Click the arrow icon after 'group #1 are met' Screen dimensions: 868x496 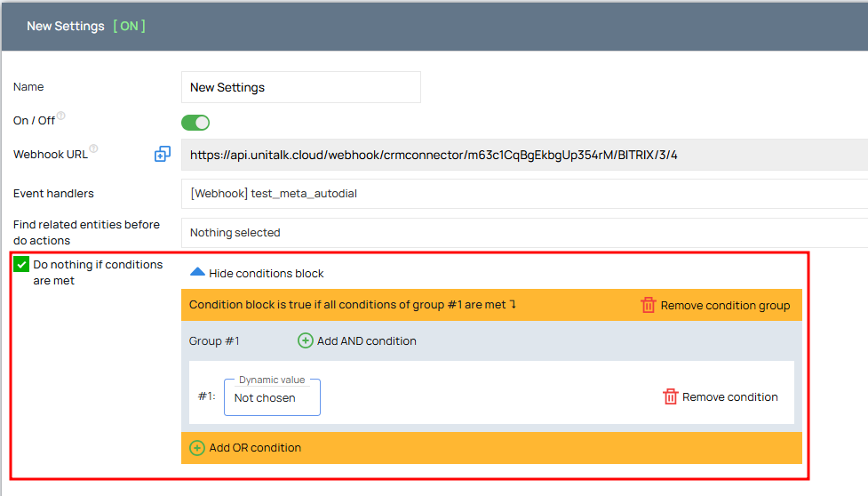point(514,304)
